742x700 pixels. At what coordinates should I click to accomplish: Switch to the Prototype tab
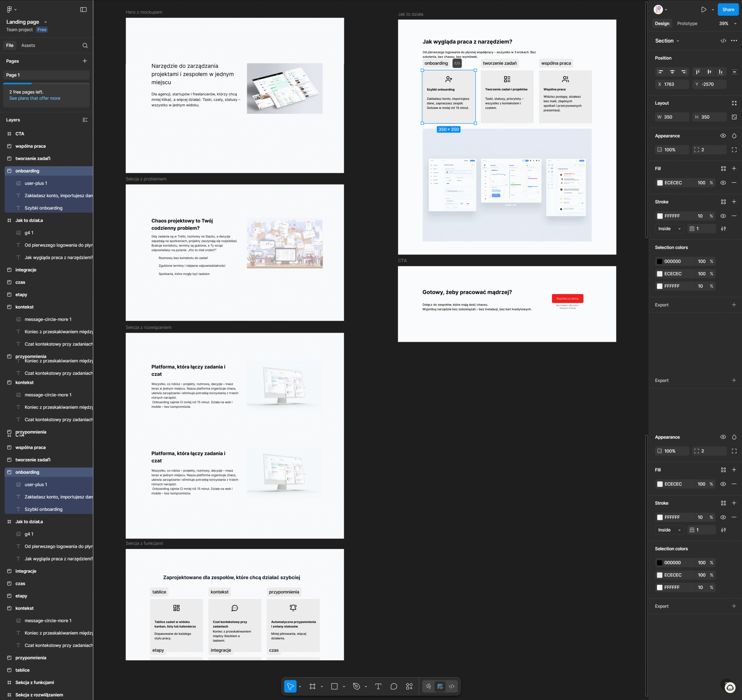tap(687, 23)
